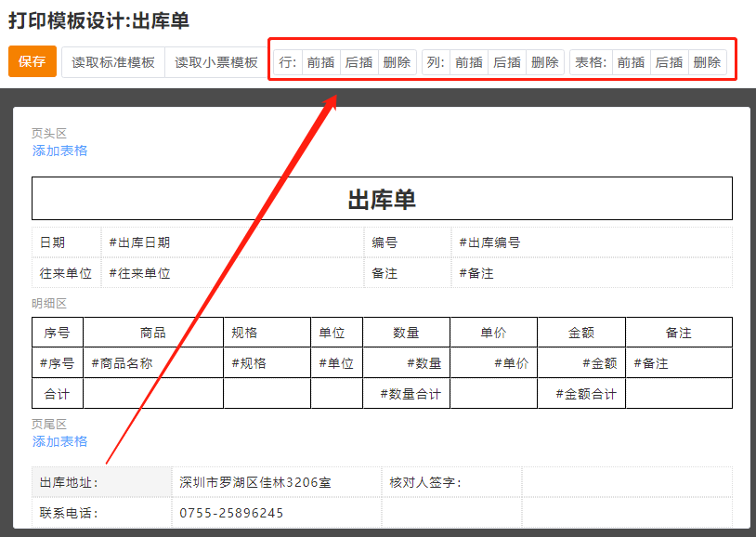756x537 pixels.
Task: Delete column with 列 删除
Action: click(x=545, y=62)
